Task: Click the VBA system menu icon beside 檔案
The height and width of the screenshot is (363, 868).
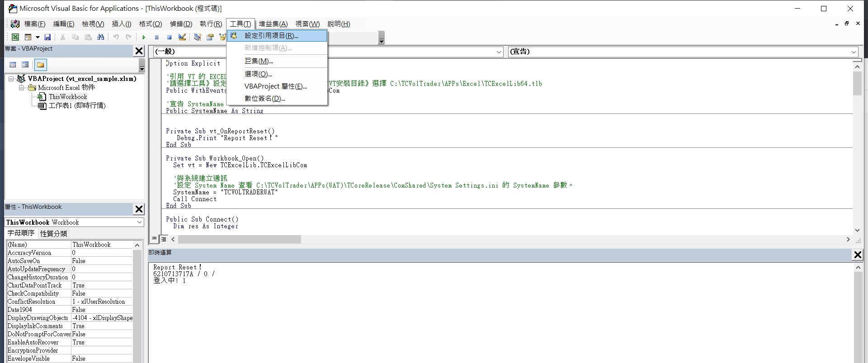Action: coord(15,24)
